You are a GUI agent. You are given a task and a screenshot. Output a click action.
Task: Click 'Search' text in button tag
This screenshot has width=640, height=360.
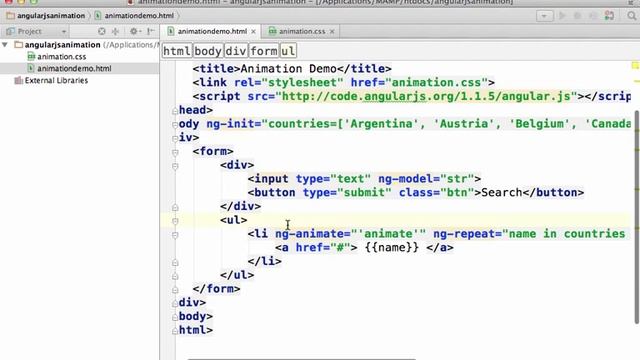(x=502, y=193)
